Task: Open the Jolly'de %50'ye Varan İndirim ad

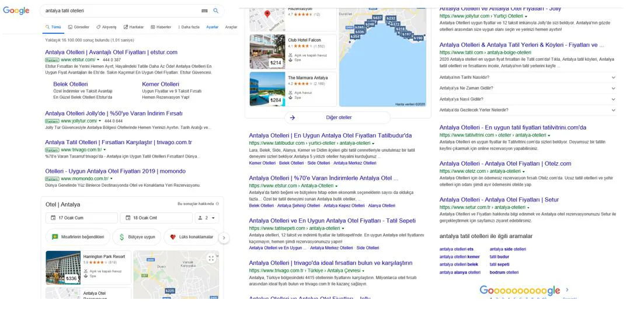Action: [x=114, y=113]
